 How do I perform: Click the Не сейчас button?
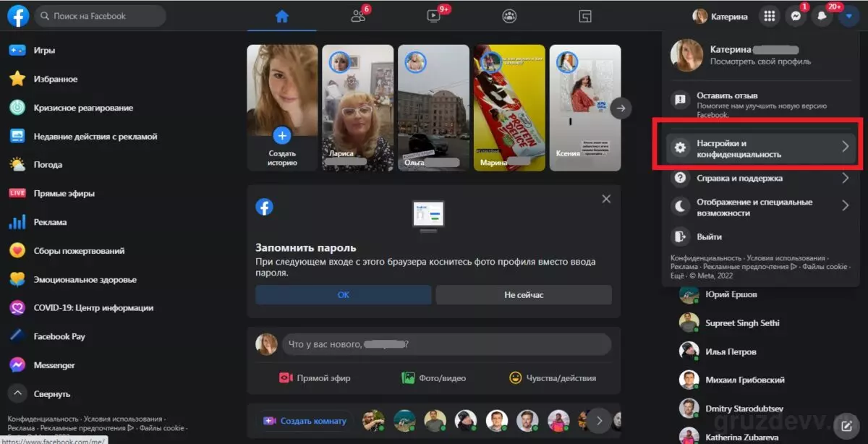(524, 295)
